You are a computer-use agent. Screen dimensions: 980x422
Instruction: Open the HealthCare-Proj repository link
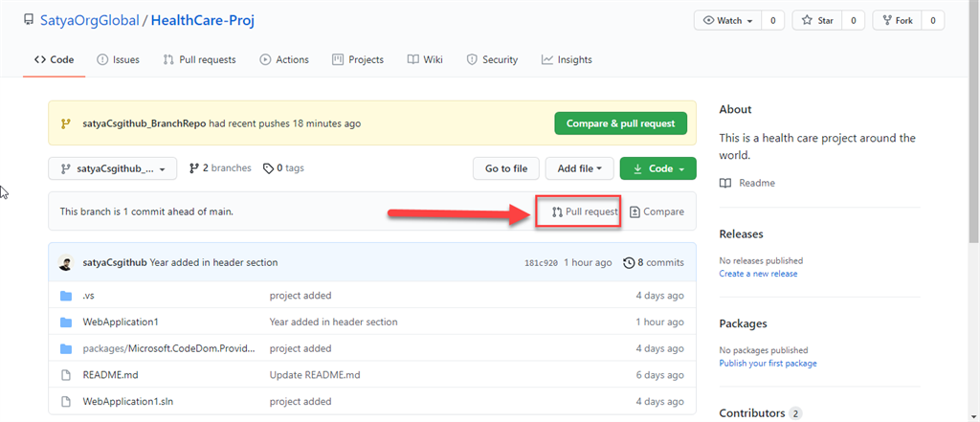203,21
